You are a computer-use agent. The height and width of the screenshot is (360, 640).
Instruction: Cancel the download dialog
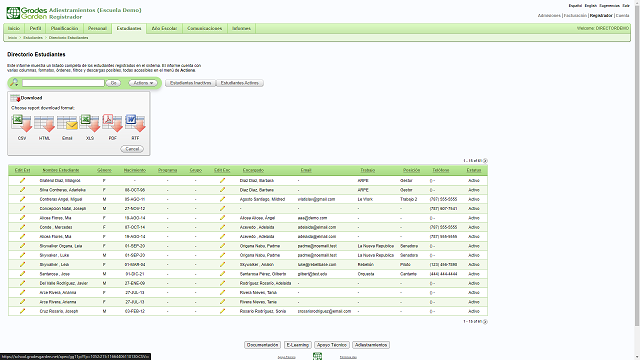coord(132,149)
